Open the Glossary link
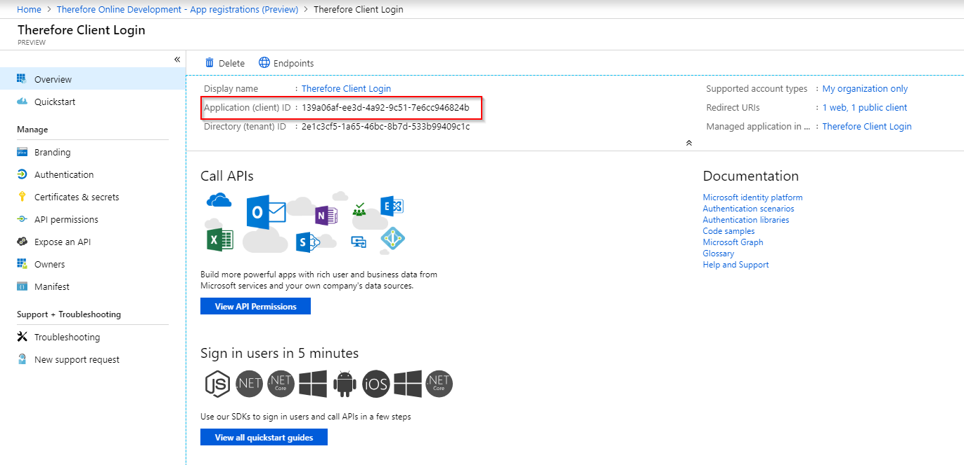 tap(718, 253)
